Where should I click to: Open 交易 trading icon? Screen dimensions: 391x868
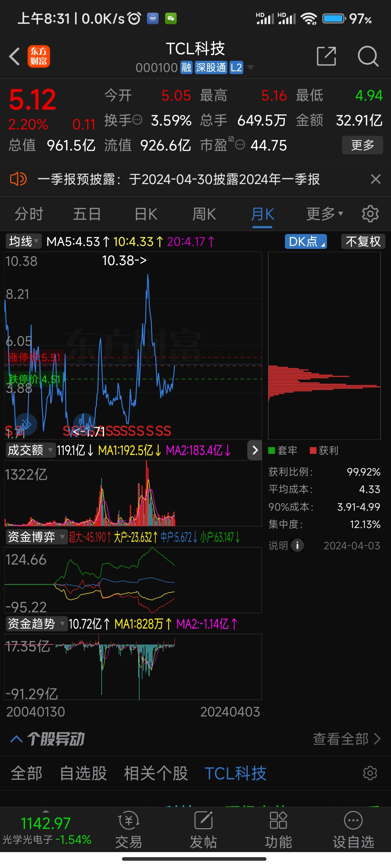pyautogui.click(x=129, y=830)
